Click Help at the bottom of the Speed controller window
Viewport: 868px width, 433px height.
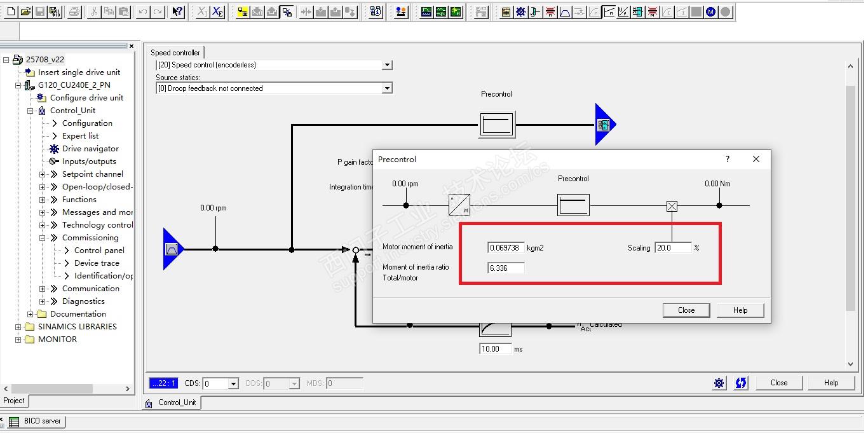pos(831,383)
